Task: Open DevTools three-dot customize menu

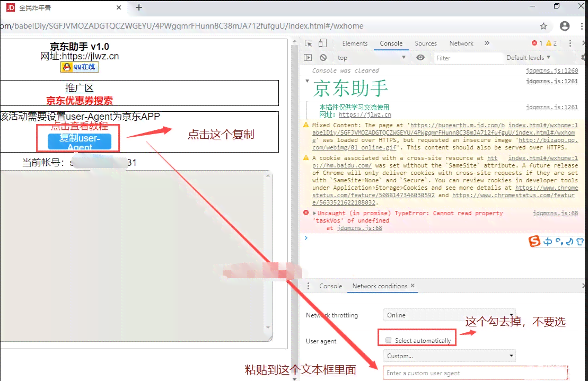Action: coord(570,43)
